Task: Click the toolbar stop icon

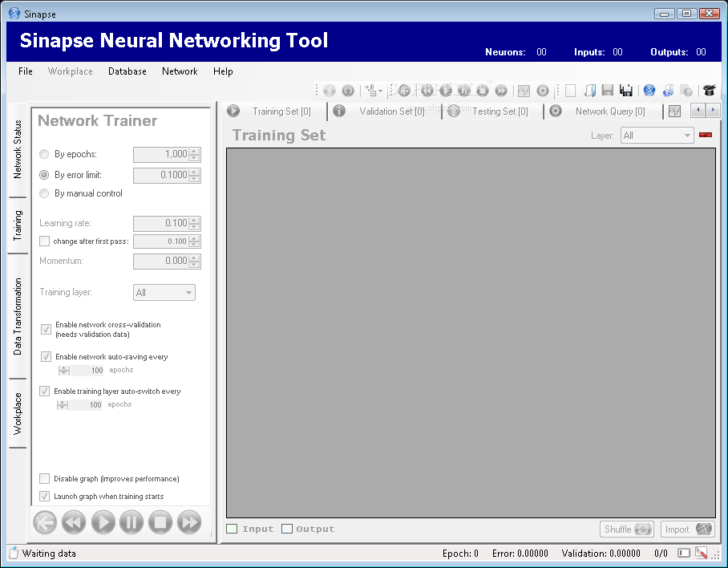Action: [x=483, y=91]
